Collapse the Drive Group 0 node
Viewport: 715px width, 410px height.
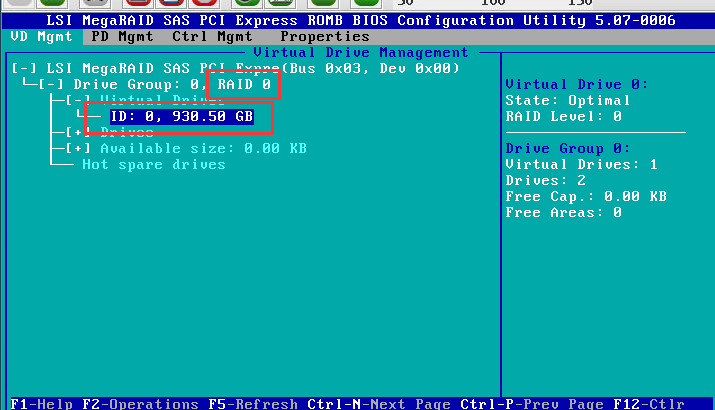point(51,84)
